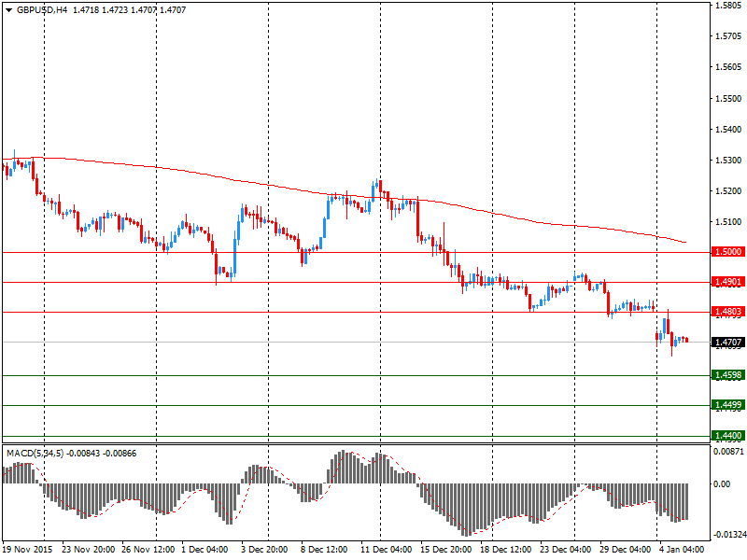The width and height of the screenshot is (747, 560).
Task: Click the 19 Nov 2015 date label
Action: (27, 549)
